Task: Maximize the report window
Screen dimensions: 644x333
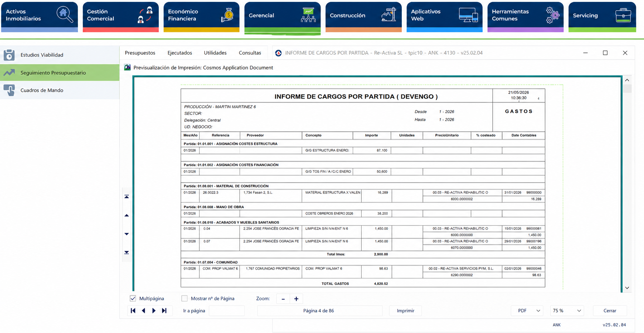Action: point(605,53)
